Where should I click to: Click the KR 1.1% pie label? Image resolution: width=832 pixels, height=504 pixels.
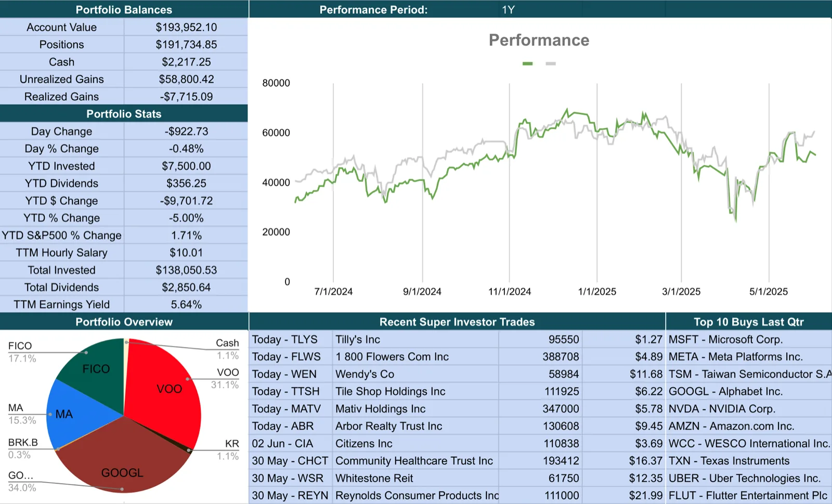(229, 449)
